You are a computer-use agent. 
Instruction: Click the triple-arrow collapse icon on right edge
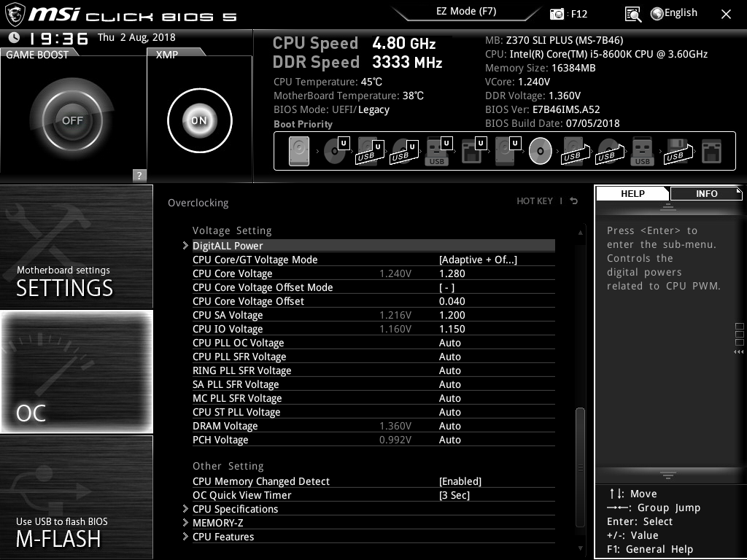[738, 352]
